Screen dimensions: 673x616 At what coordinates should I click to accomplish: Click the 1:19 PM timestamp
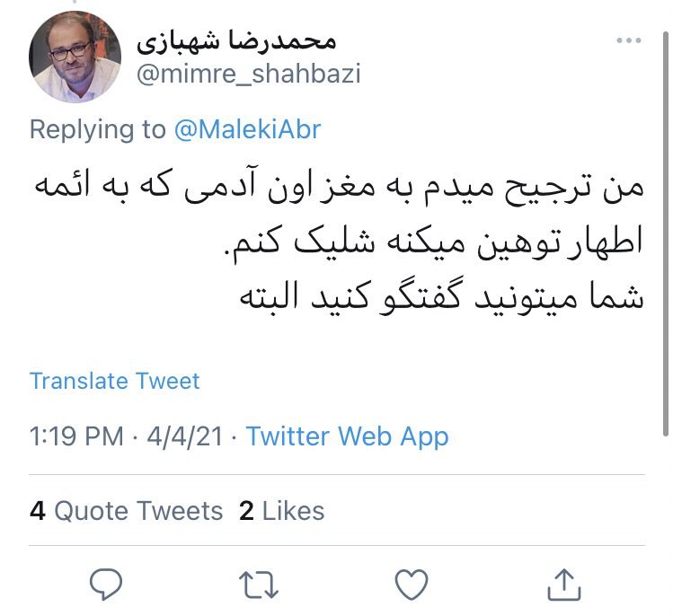click(x=76, y=437)
